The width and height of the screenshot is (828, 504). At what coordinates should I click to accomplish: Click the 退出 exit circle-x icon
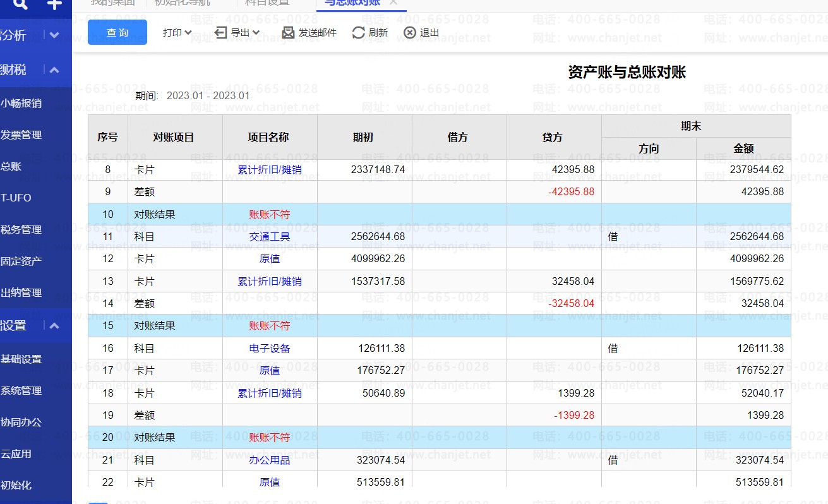point(410,32)
